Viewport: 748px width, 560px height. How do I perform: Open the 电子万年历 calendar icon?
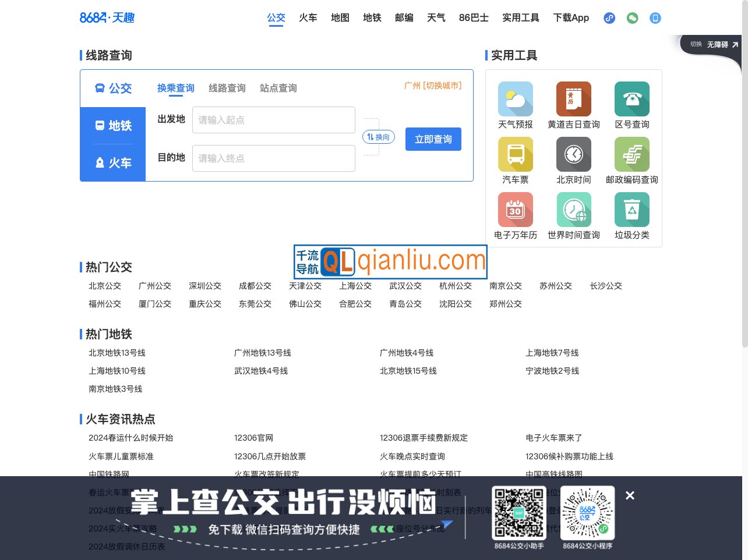515,210
